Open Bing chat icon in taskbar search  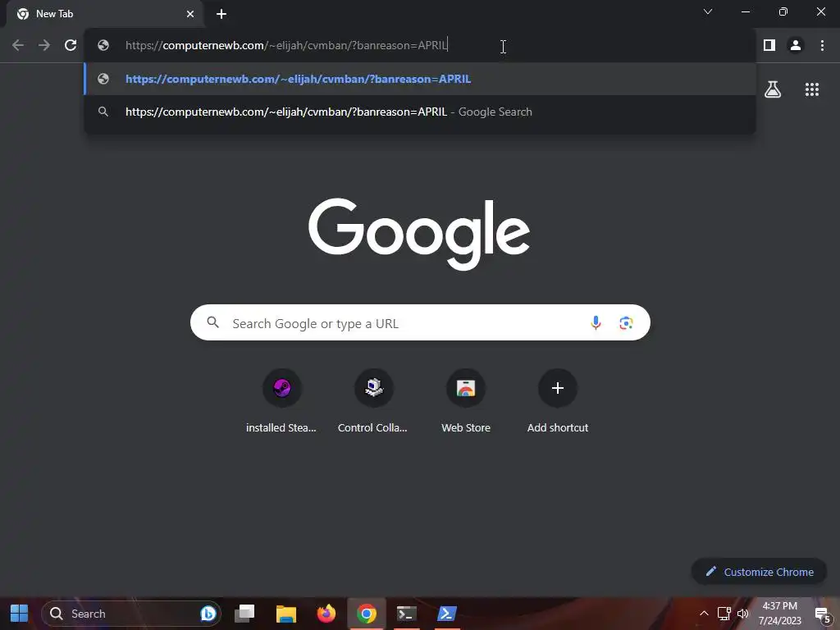pyautogui.click(x=208, y=614)
